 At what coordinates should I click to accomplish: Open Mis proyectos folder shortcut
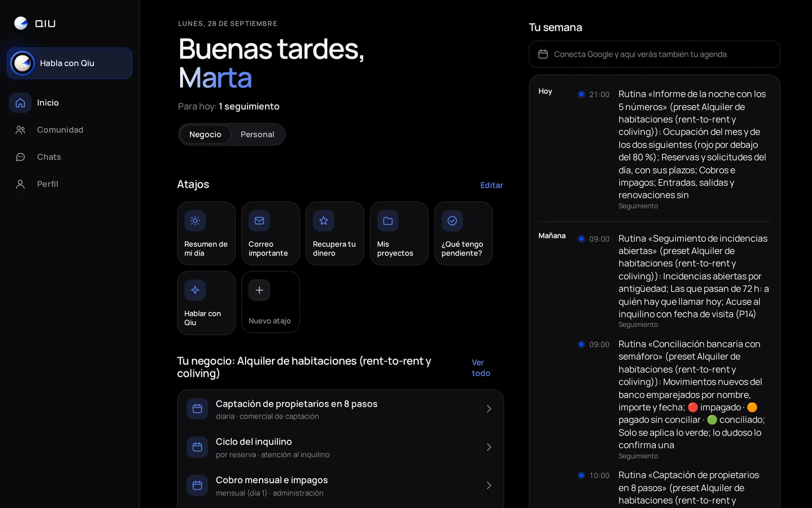point(399,233)
